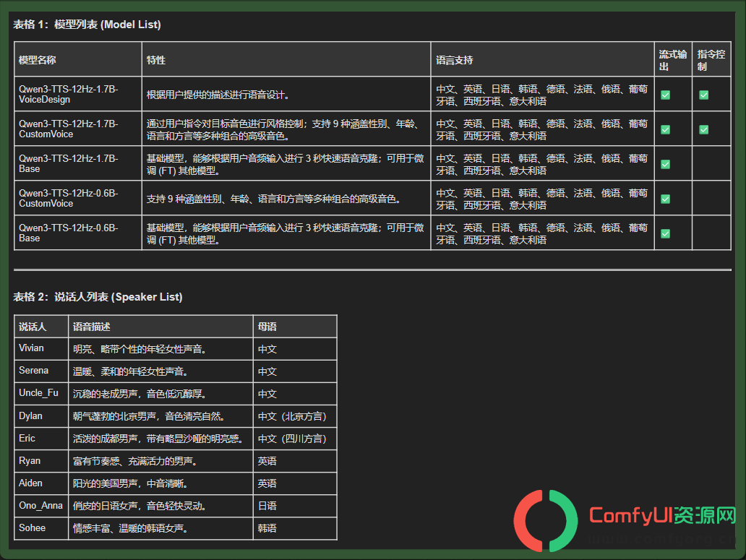
Task: Select speaker Uncle_Fu
Action: 38,392
